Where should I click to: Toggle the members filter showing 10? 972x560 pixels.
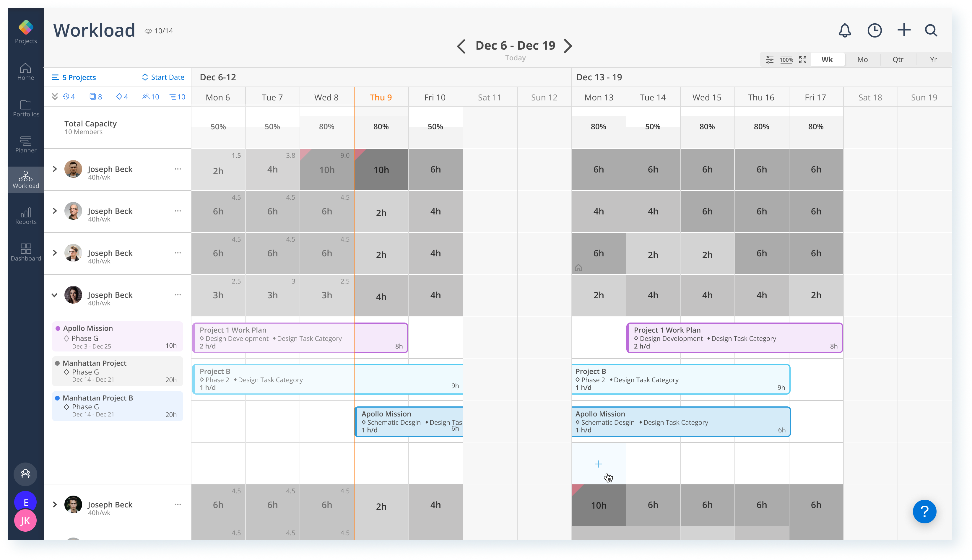150,97
